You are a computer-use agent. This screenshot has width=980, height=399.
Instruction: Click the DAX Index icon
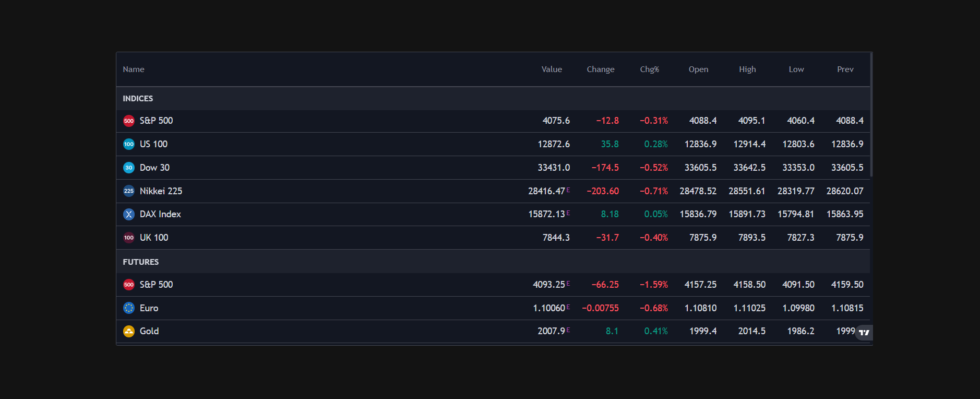[129, 214]
